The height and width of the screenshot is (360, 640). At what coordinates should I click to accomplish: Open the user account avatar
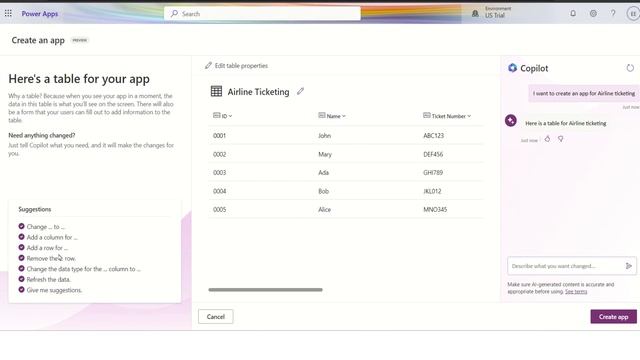click(633, 13)
